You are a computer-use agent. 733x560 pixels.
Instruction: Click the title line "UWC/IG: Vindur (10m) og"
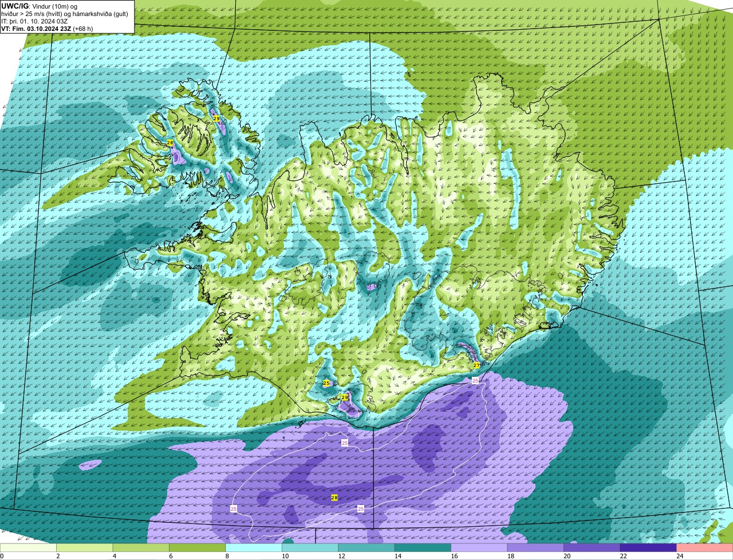(x=39, y=6)
